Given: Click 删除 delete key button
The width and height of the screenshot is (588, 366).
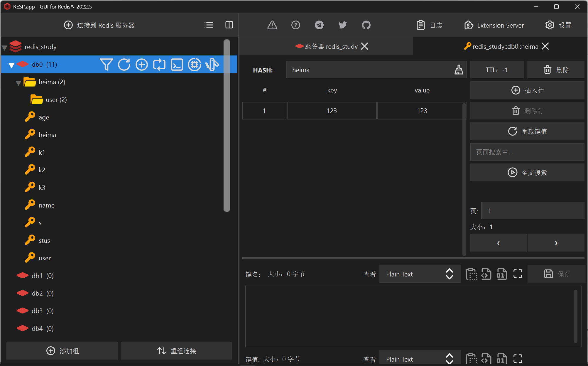Looking at the screenshot, I should [556, 70].
